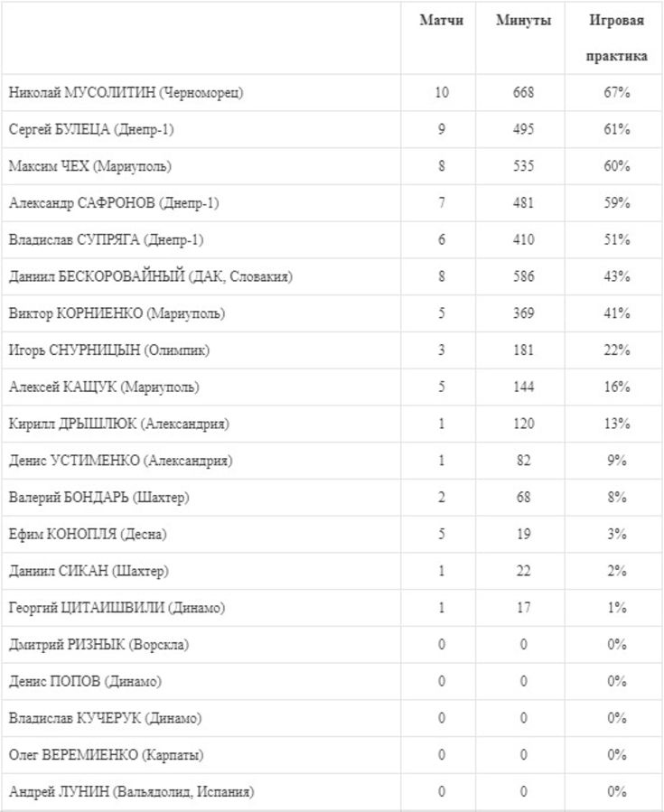Image resolution: width=664 pixels, height=812 pixels.
Task: Click Кирилл ДРЫШЛЮК (Александрия) entry
Action: (118, 425)
